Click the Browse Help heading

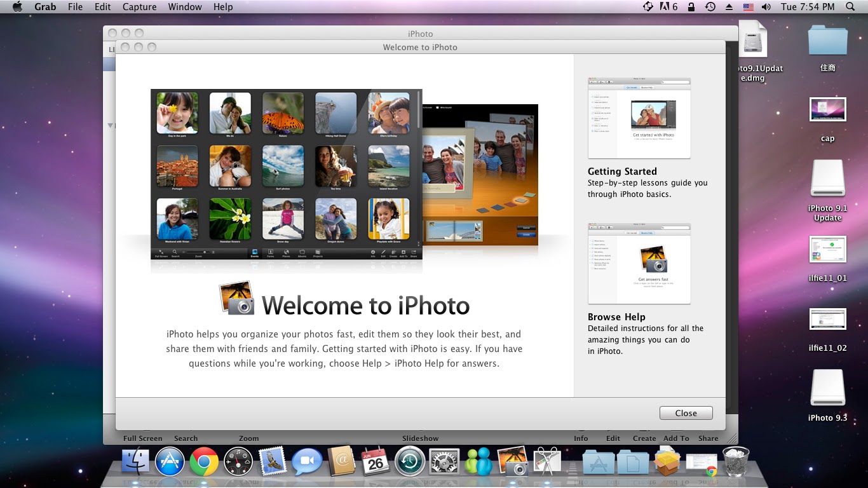pos(616,317)
